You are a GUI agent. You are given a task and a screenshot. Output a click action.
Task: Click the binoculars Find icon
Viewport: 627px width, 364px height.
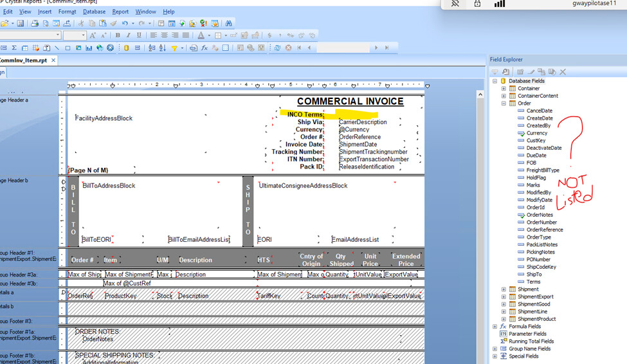tap(228, 23)
